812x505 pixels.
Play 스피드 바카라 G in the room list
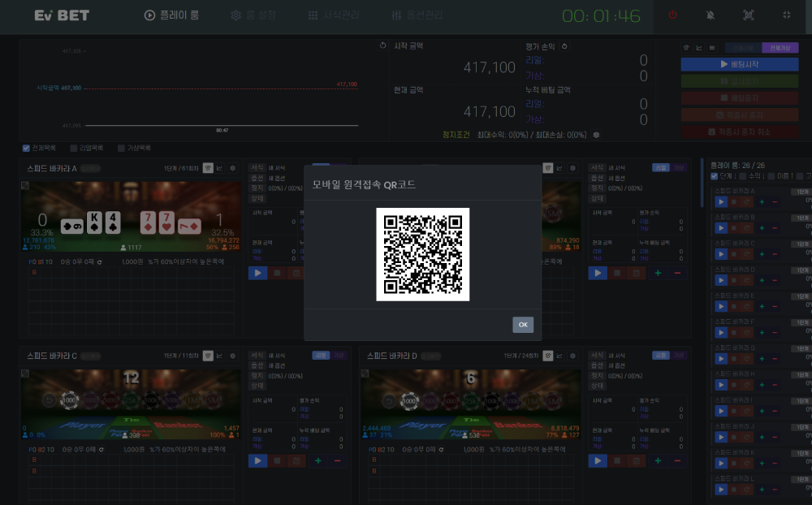(721, 358)
